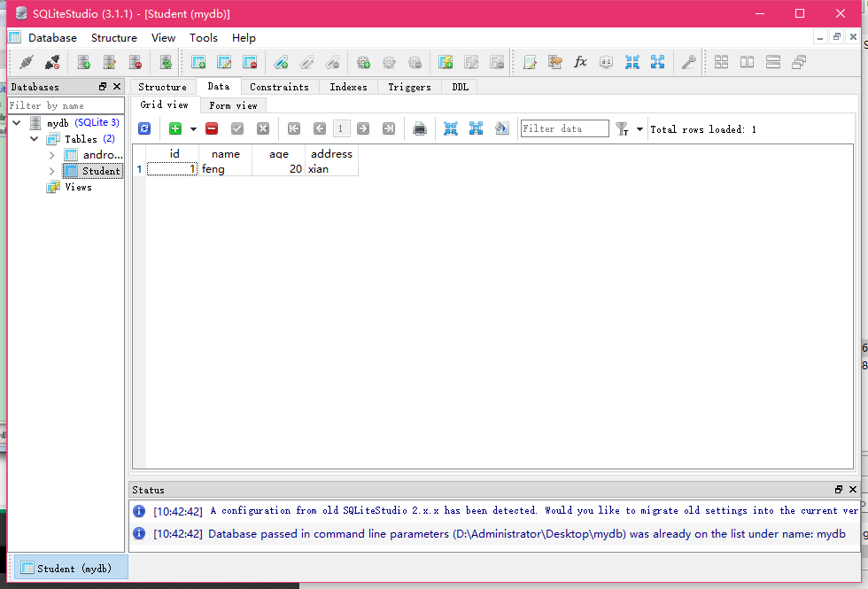Click the Create view icon with lightning
The width and height of the screenshot is (868, 589).
coord(446,62)
